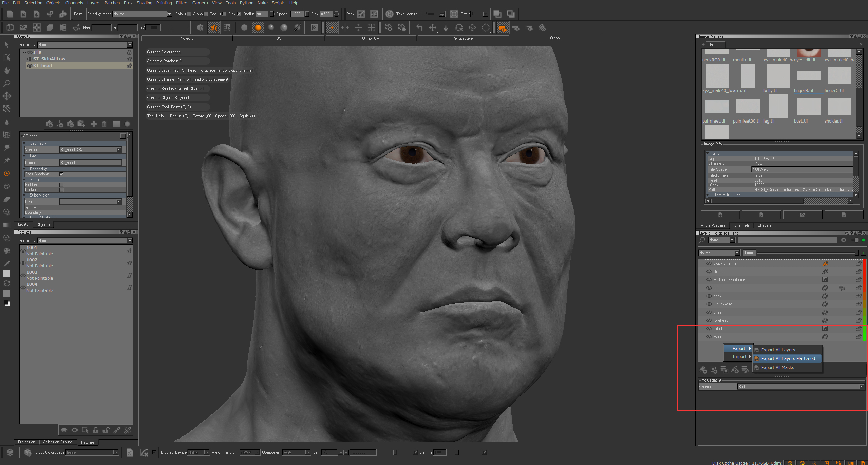868x465 pixels.
Task: Click the add object plus icon
Action: (x=94, y=124)
